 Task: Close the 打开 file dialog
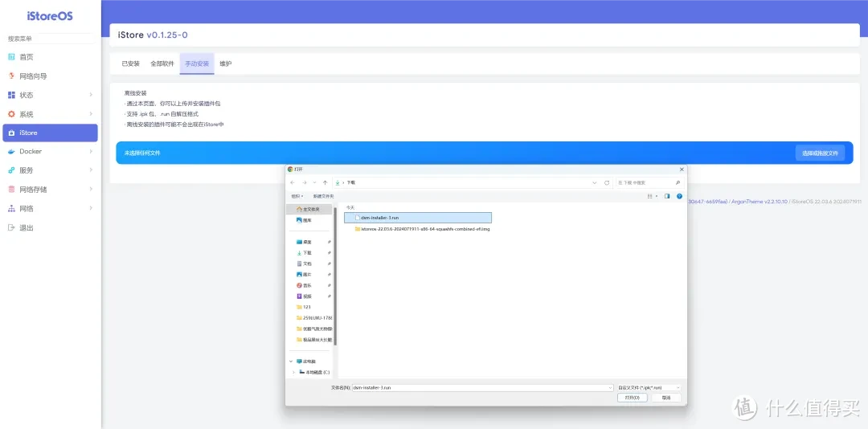682,170
